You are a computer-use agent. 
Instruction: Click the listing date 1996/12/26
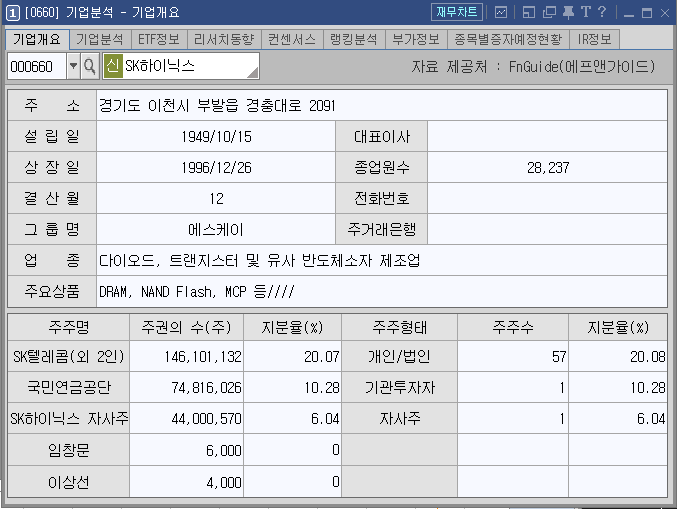click(x=216, y=168)
